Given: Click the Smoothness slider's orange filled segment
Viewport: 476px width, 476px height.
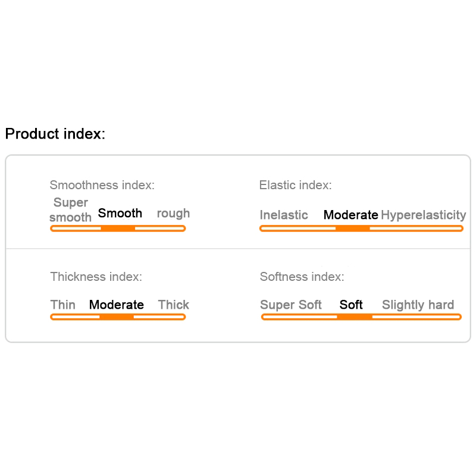Looking at the screenshot, I should (x=118, y=228).
